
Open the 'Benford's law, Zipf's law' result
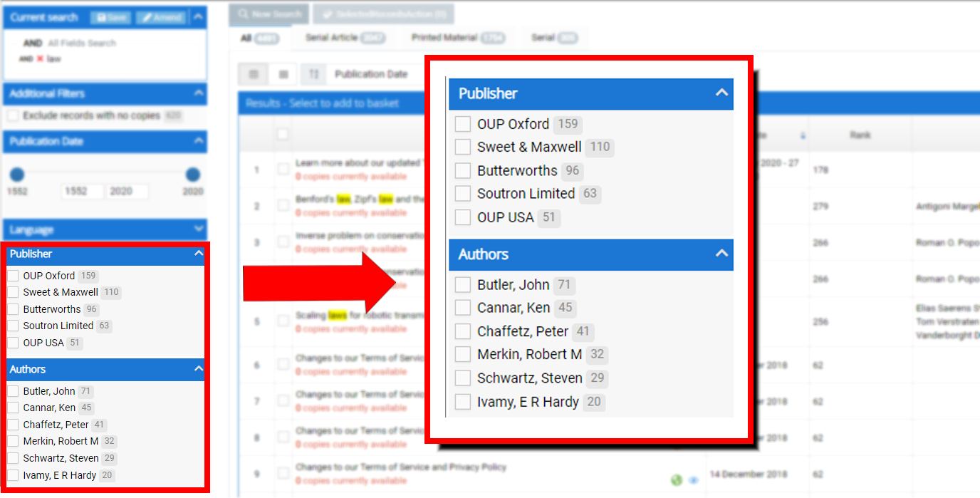tap(360, 200)
